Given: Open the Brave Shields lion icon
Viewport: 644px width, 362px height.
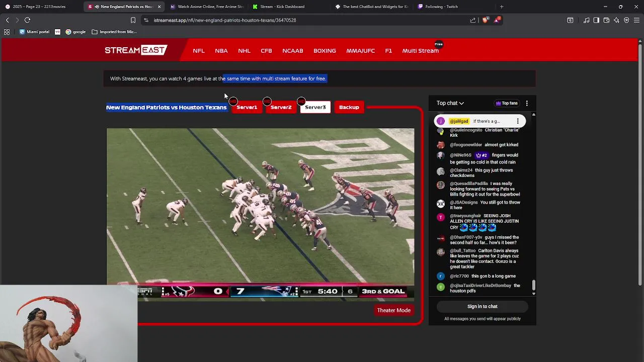Looking at the screenshot, I should (485, 20).
